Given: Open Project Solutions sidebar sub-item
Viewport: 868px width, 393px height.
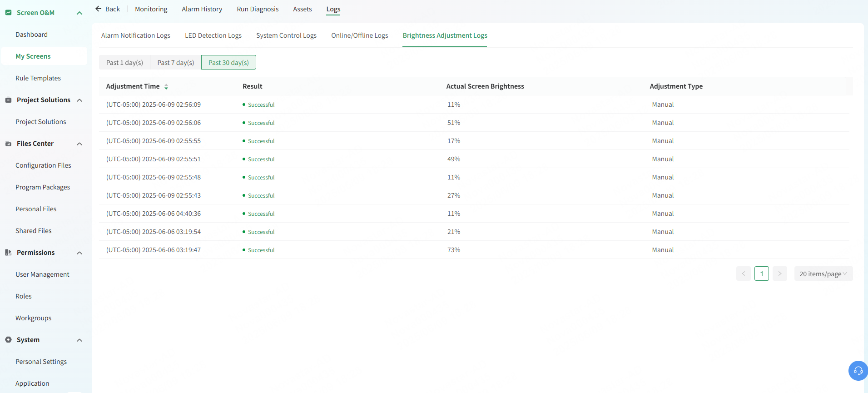Looking at the screenshot, I should click(41, 122).
